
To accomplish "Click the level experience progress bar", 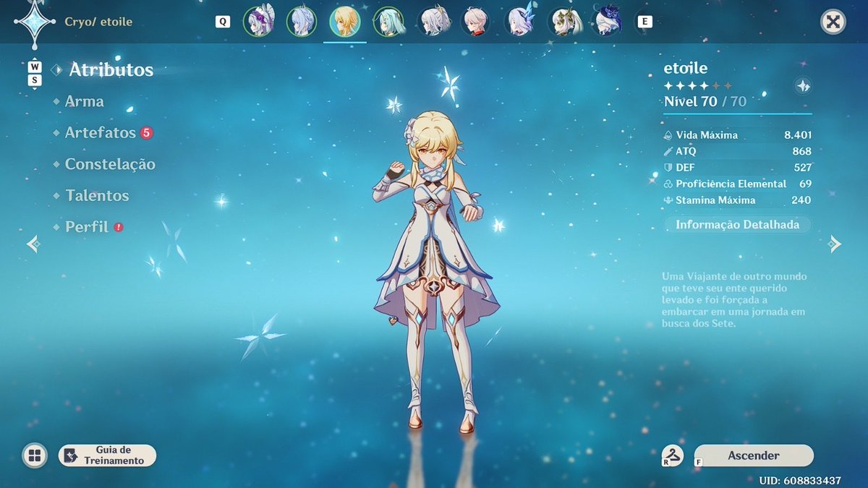I will (737, 114).
